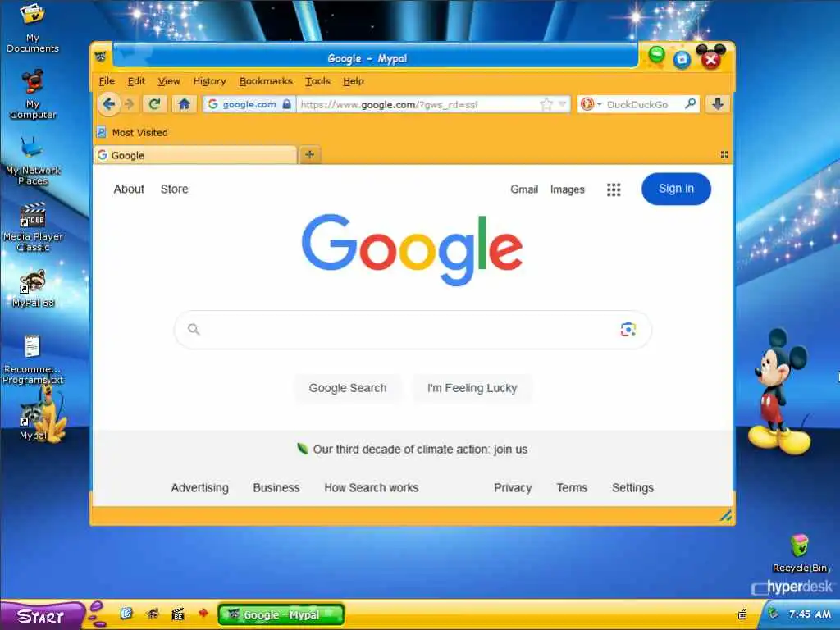Open the Terms footer link

point(572,487)
